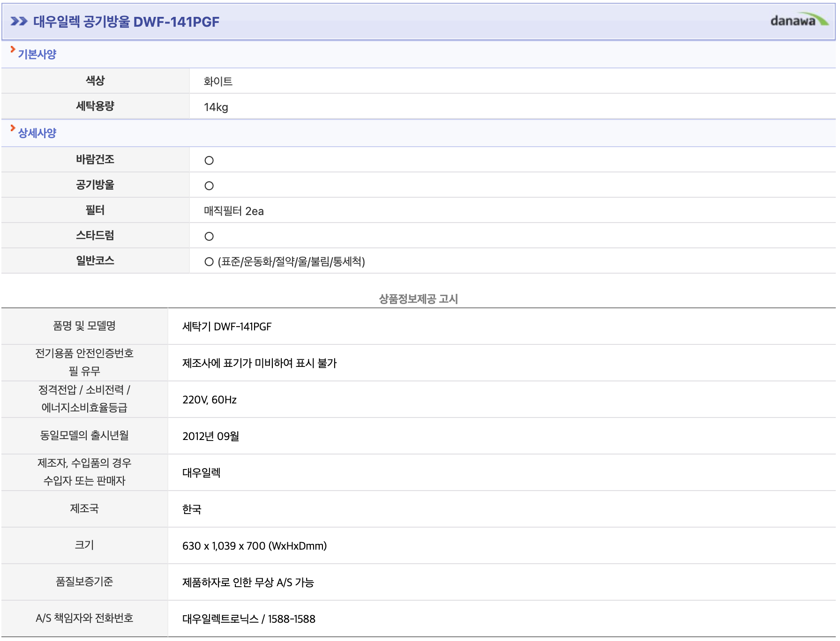
Task: Click the 제조국 label
Action: pyautogui.click(x=84, y=508)
